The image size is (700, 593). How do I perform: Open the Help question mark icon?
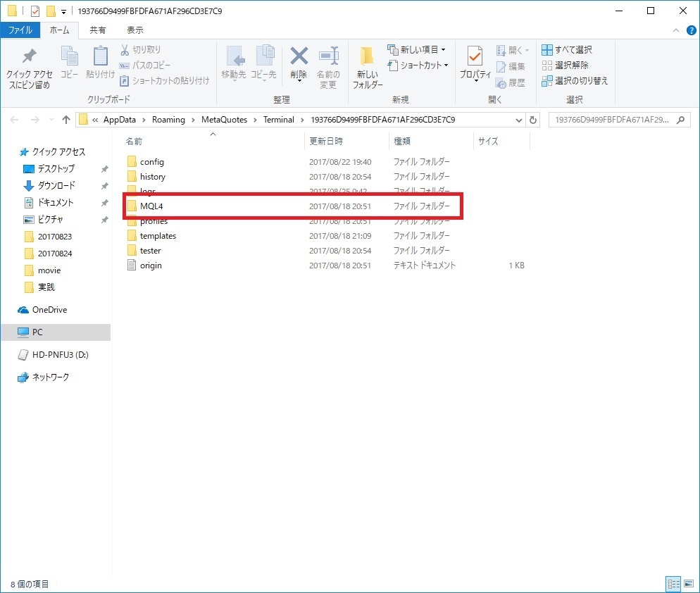tap(692, 30)
